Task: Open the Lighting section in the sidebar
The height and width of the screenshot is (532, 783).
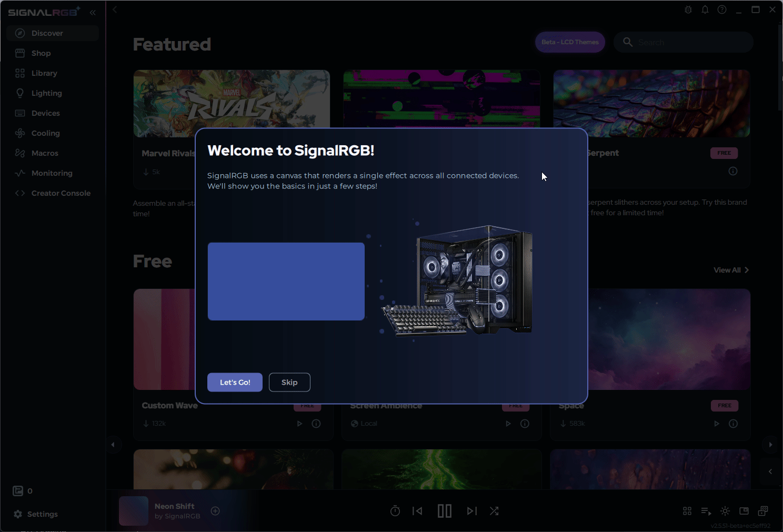Action: [x=46, y=93]
